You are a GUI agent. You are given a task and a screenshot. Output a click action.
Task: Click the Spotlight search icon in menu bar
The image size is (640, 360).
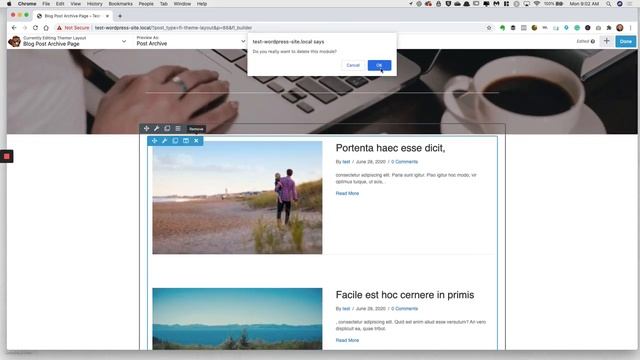[609, 4]
